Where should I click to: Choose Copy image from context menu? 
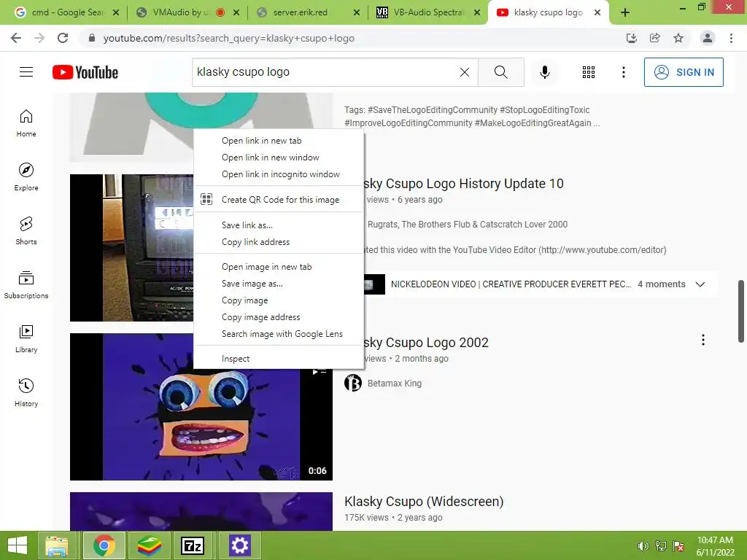click(x=279, y=300)
